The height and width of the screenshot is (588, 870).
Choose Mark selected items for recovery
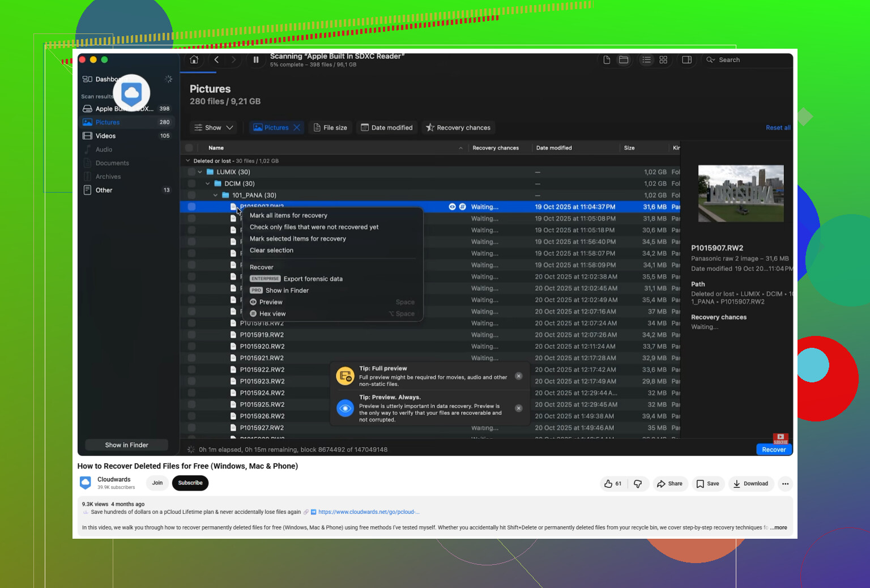tap(333, 238)
